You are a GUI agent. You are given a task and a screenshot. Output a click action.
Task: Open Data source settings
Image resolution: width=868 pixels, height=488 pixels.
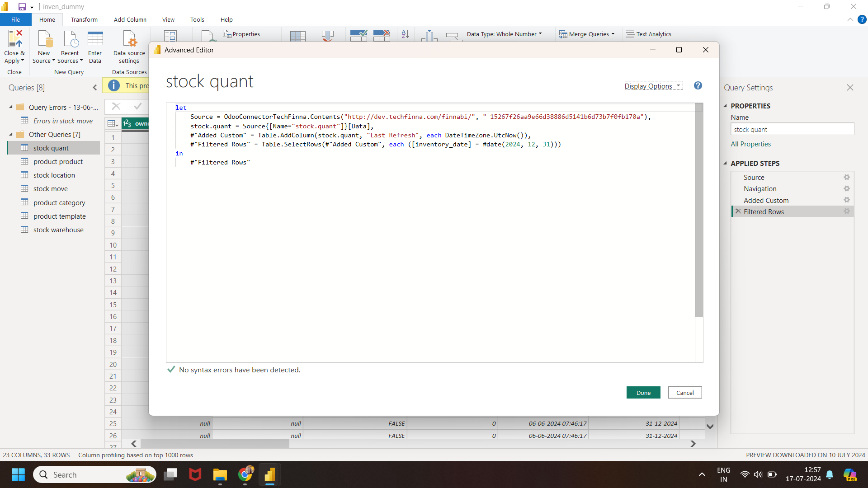pyautogui.click(x=129, y=47)
